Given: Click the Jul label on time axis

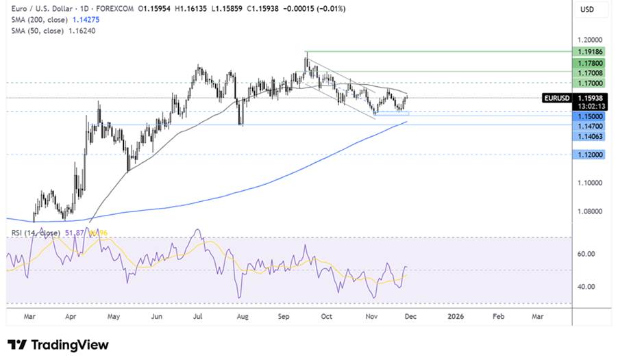Looking at the screenshot, I should tap(199, 317).
